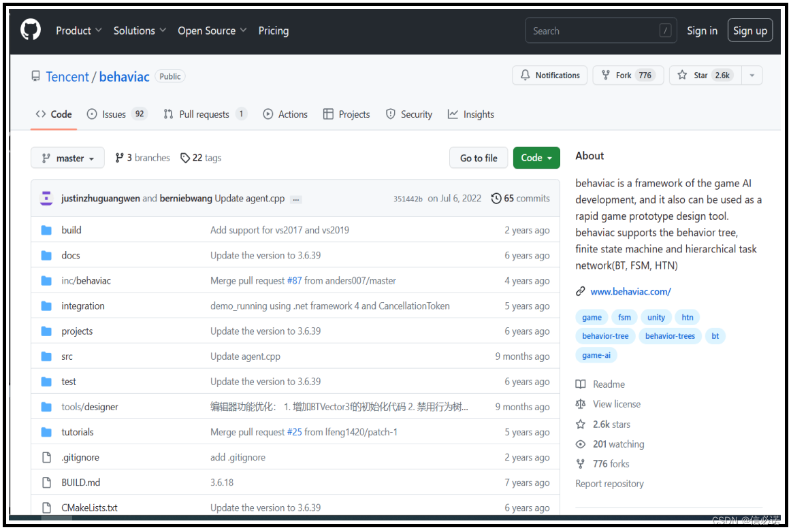Open the green Code dropdown button
Screen dimensions: 791x532
point(536,158)
